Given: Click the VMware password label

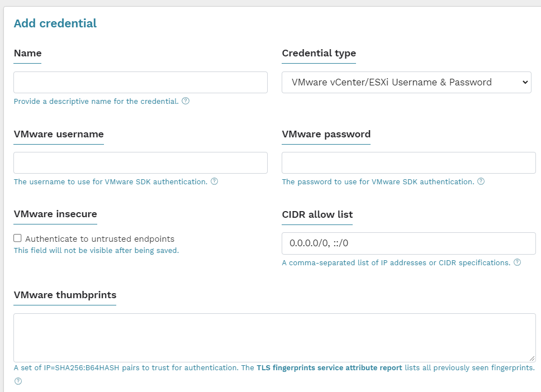Looking at the screenshot, I should pos(326,134).
